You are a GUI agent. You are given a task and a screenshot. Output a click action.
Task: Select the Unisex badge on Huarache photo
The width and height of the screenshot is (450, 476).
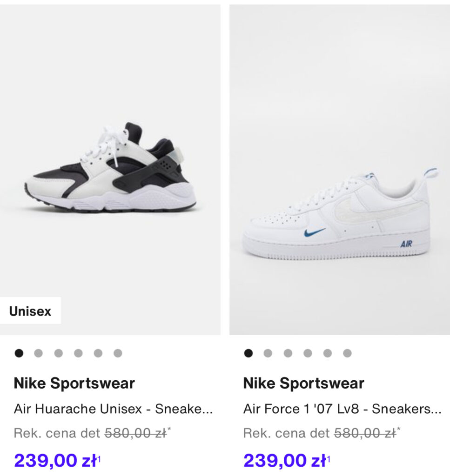tap(30, 311)
